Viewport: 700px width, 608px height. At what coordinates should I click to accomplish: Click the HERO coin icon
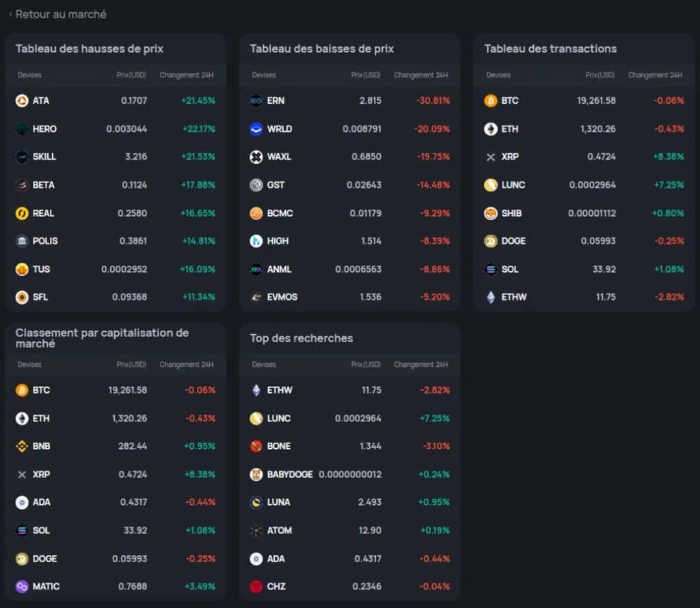coord(22,129)
